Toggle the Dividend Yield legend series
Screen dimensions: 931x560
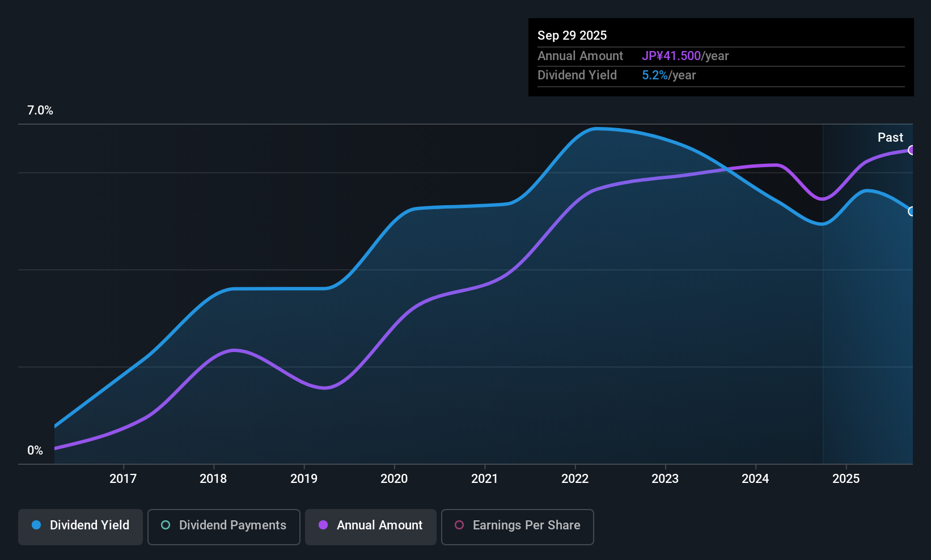coord(81,526)
